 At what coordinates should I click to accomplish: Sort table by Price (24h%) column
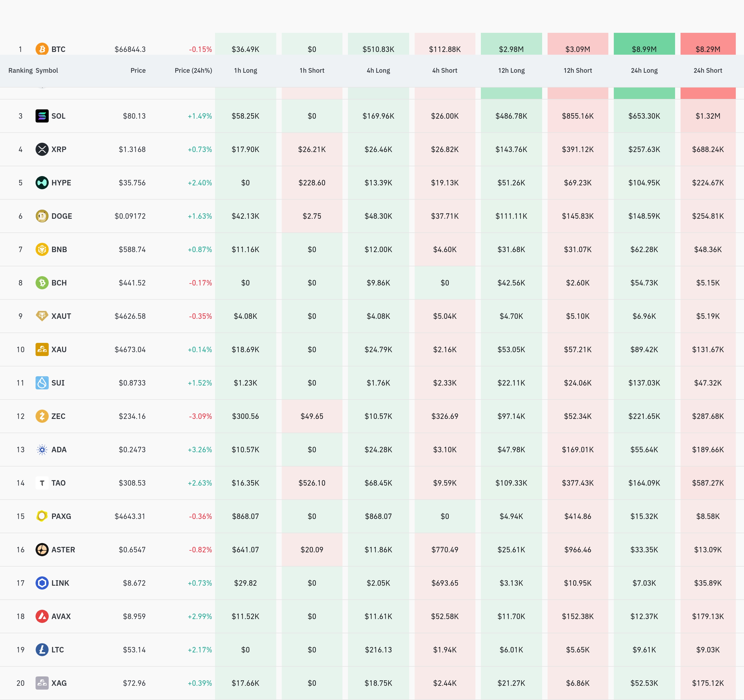tap(193, 70)
